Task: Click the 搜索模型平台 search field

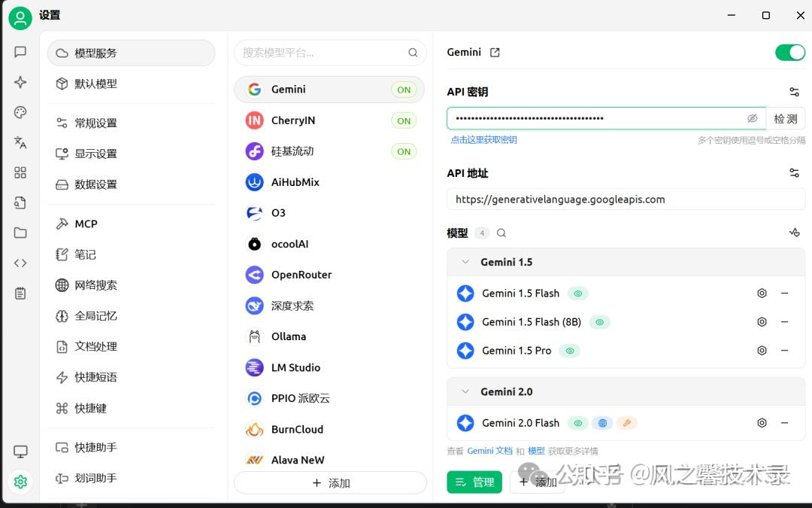Action: pyautogui.click(x=322, y=53)
